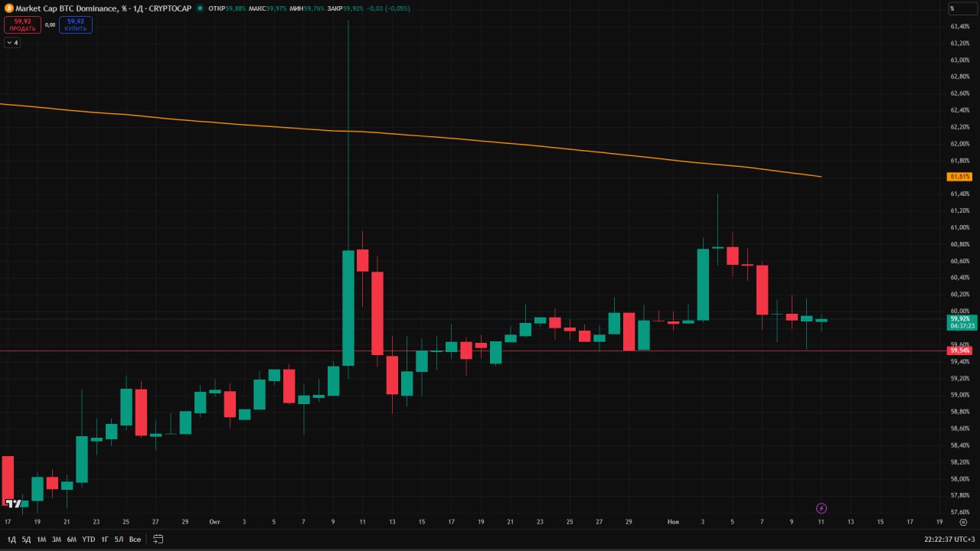Open timezone settings at 22:22:37 UTC+3
The height and width of the screenshot is (551, 980).
point(949,540)
